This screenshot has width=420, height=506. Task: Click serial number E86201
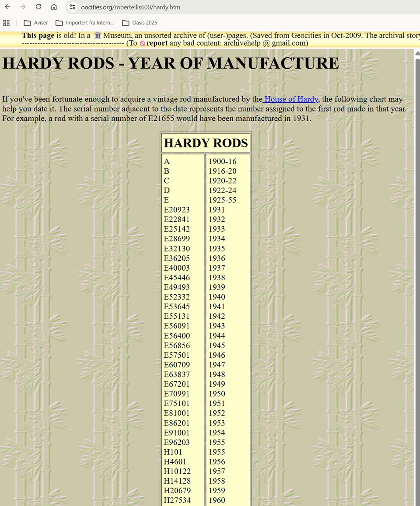pyautogui.click(x=177, y=423)
